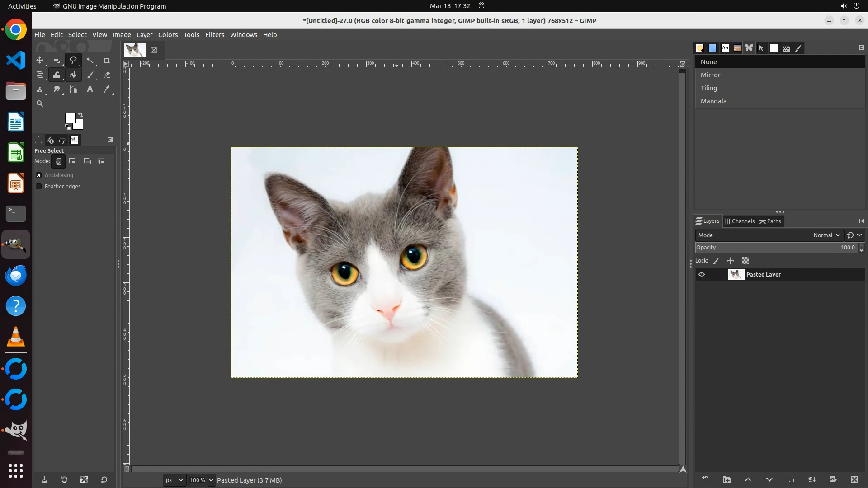Open the px units dropdown
Viewport: 868px width, 488px height.
pyautogui.click(x=175, y=480)
